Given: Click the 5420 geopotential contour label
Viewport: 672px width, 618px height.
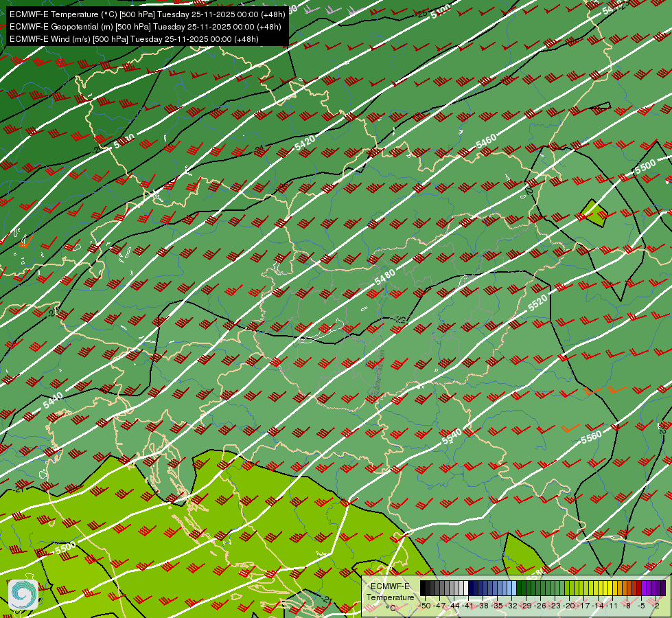Looking at the screenshot, I should tap(305, 143).
